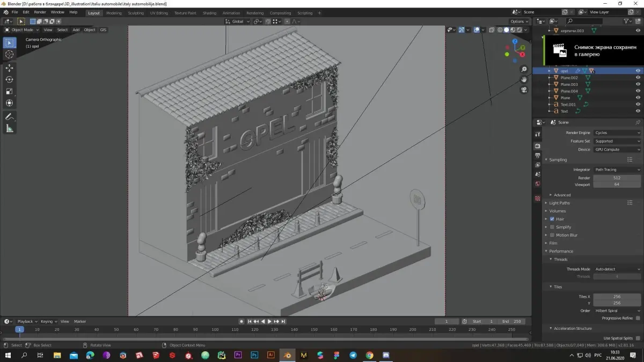Image resolution: width=644 pixels, height=362 pixels.
Task: Select the Scale tool
Action: tap(9, 91)
